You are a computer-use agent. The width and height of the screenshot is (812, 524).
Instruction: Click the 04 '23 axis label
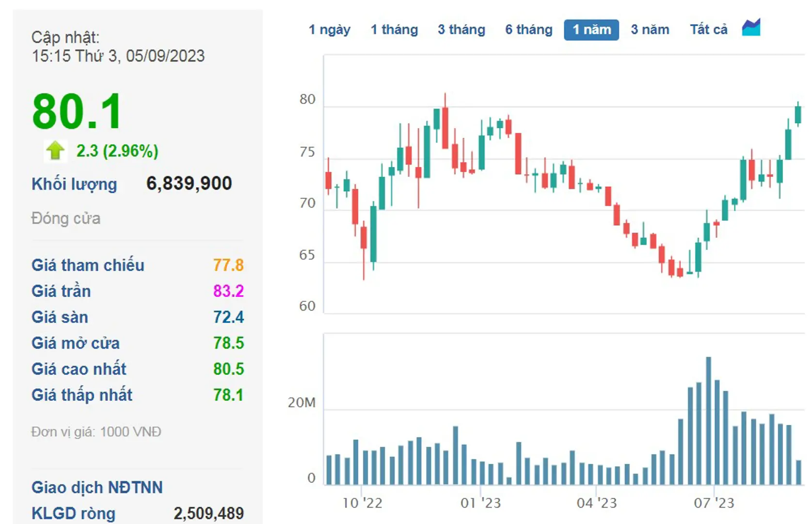pyautogui.click(x=597, y=503)
